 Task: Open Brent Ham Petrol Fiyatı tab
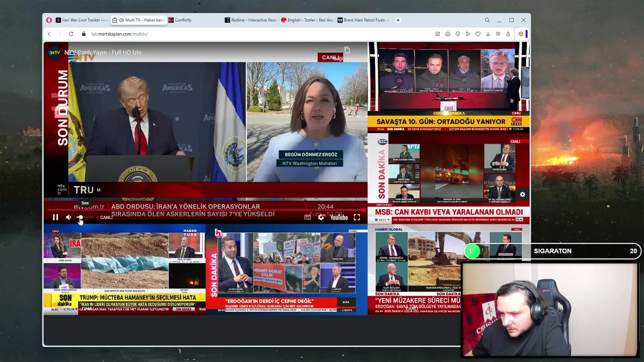coord(363,20)
